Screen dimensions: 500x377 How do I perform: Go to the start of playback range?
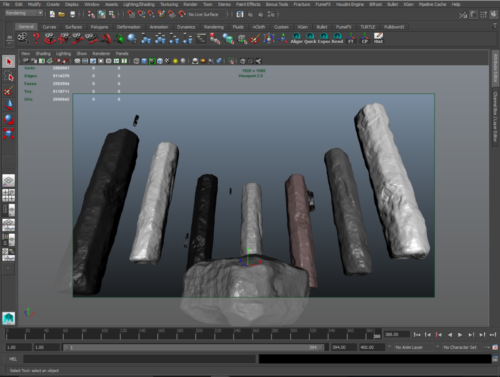tap(417, 335)
